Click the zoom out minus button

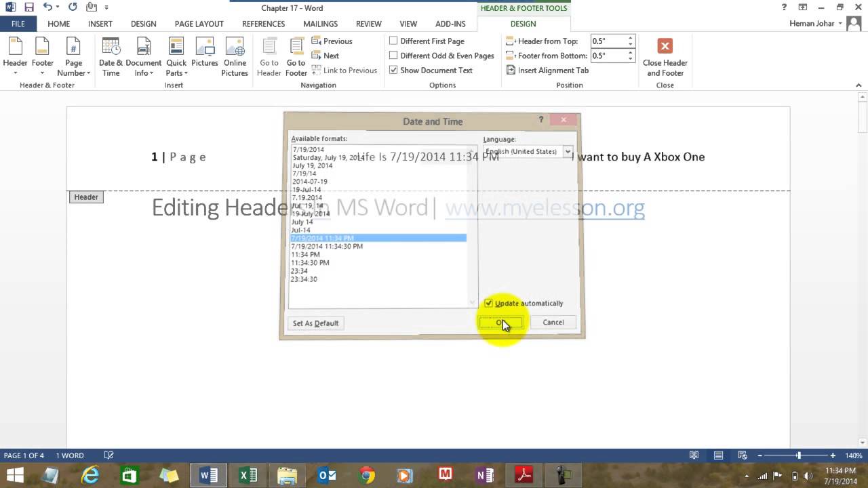761,455
